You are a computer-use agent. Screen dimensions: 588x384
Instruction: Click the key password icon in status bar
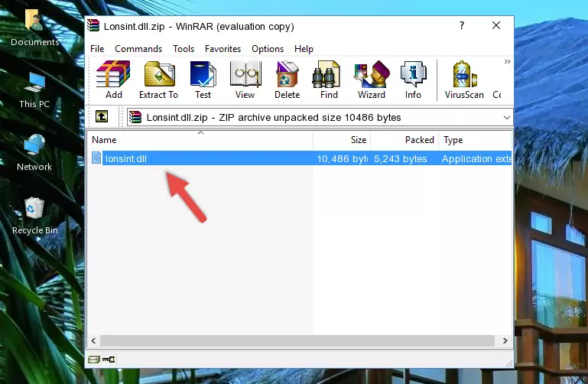click(x=109, y=360)
